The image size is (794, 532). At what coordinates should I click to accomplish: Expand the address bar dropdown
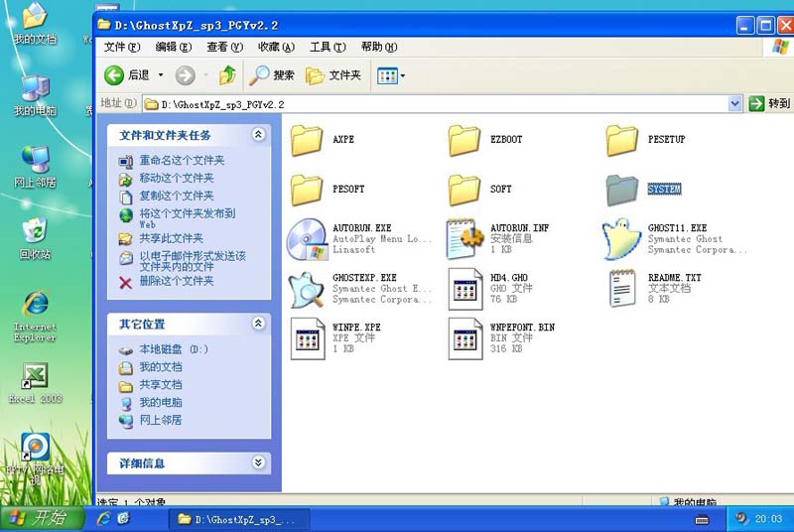734,104
